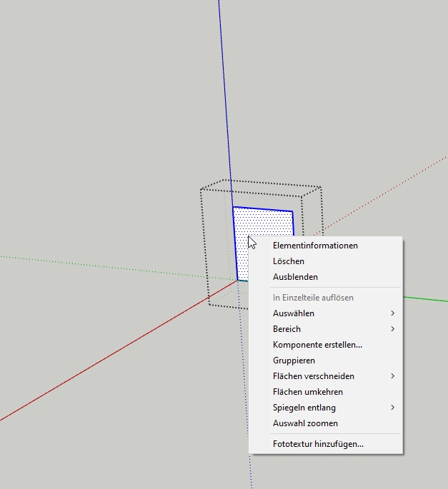Screen dimensions: 448x489
Task: Zoom to selection via Auswahl zoomen
Action: click(305, 423)
